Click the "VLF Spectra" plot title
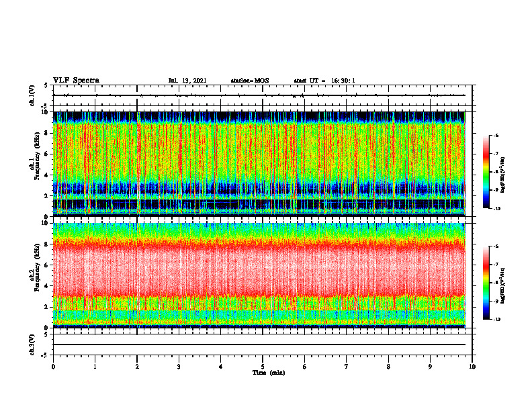This screenshot has width=532, height=411. 76,81
